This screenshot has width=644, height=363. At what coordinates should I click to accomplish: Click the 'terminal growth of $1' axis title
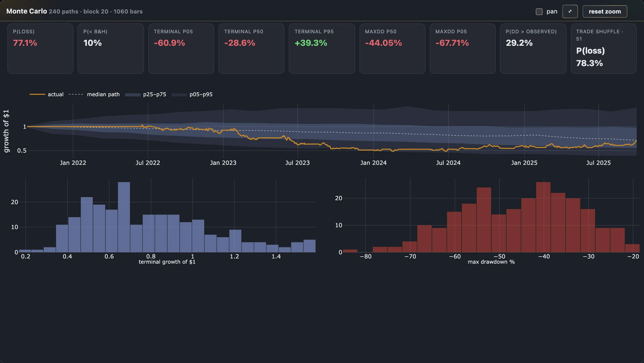(x=167, y=262)
